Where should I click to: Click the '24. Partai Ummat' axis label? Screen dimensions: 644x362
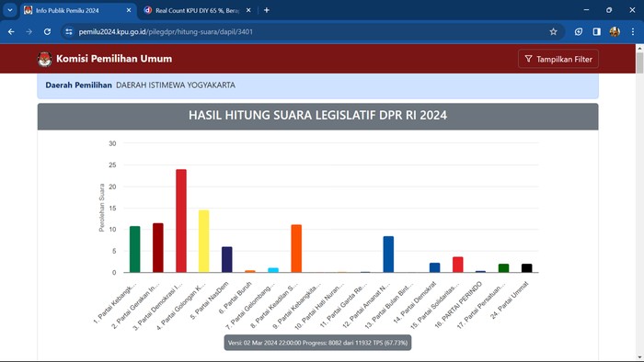pyautogui.click(x=510, y=300)
